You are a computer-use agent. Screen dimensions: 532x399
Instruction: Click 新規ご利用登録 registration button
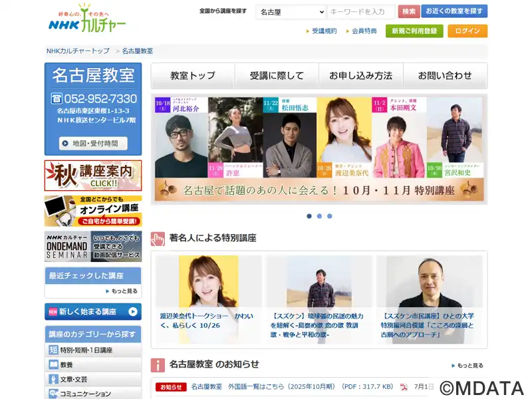pyautogui.click(x=414, y=31)
